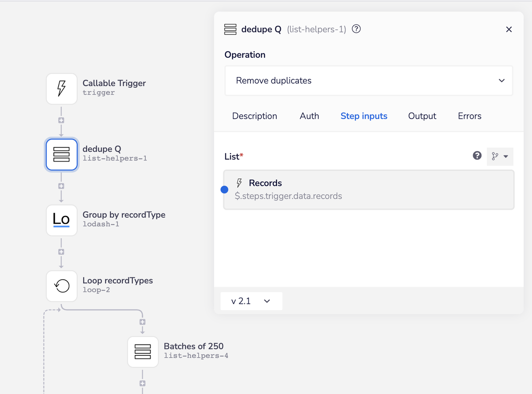Select the Loop recordTypes loop icon
The image size is (532, 394).
coord(62,286)
